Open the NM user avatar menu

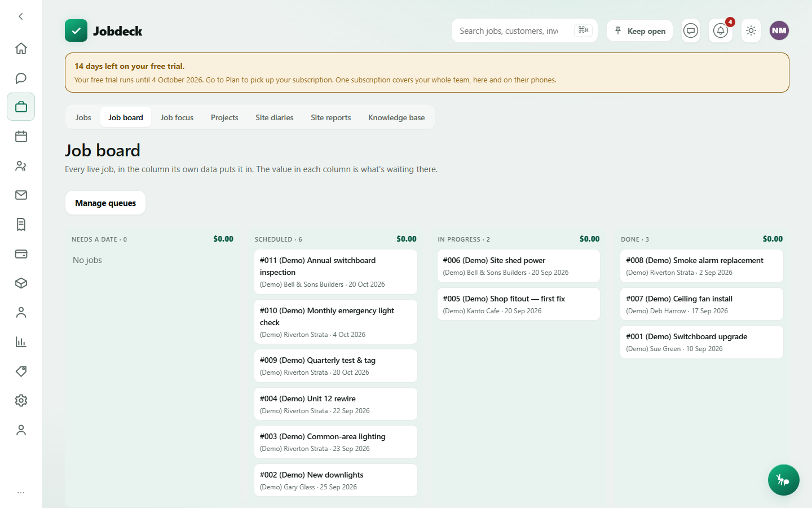779,30
